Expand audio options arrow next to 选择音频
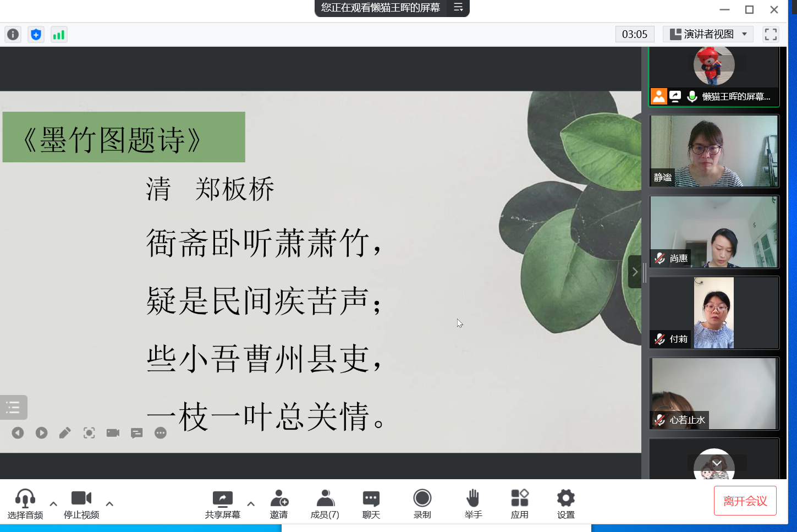The width and height of the screenshot is (797, 532). click(x=53, y=503)
